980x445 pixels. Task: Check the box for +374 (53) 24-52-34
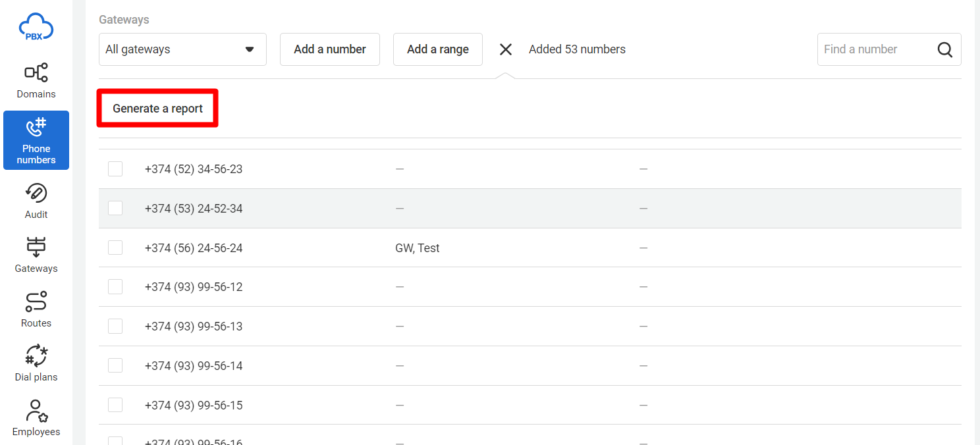(x=115, y=208)
